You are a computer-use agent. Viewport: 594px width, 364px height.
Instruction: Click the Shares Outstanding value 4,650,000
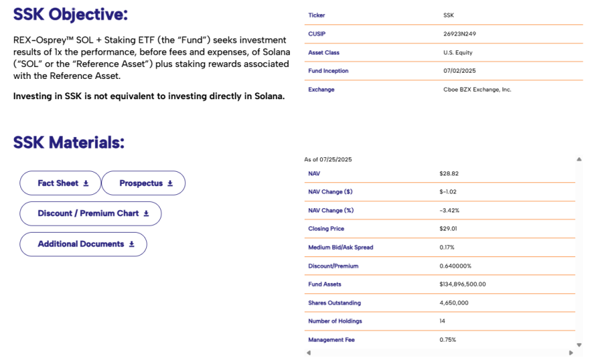pyautogui.click(x=454, y=303)
